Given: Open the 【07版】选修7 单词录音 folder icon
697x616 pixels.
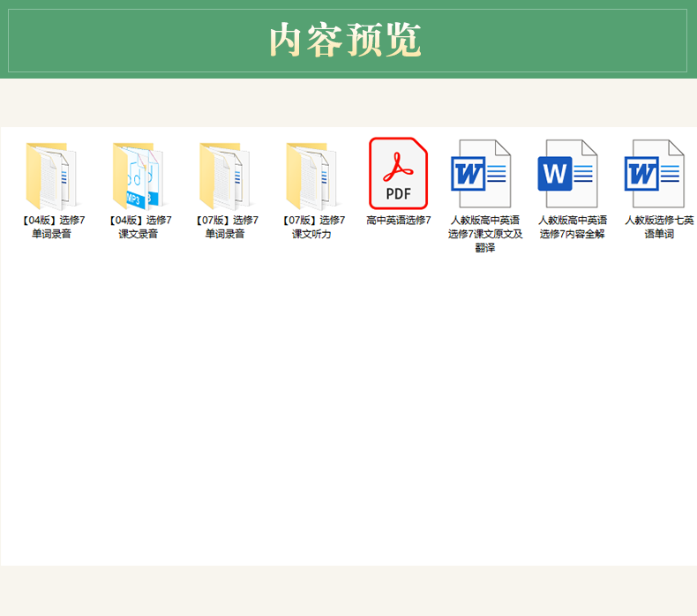Looking at the screenshot, I should click(x=225, y=176).
